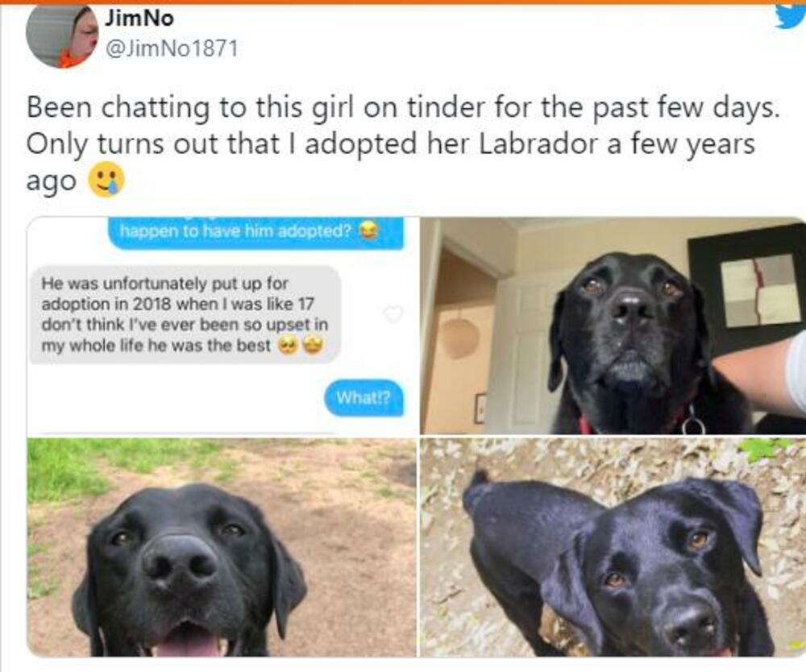Click the laughing emoji in blue bubble

(365, 230)
